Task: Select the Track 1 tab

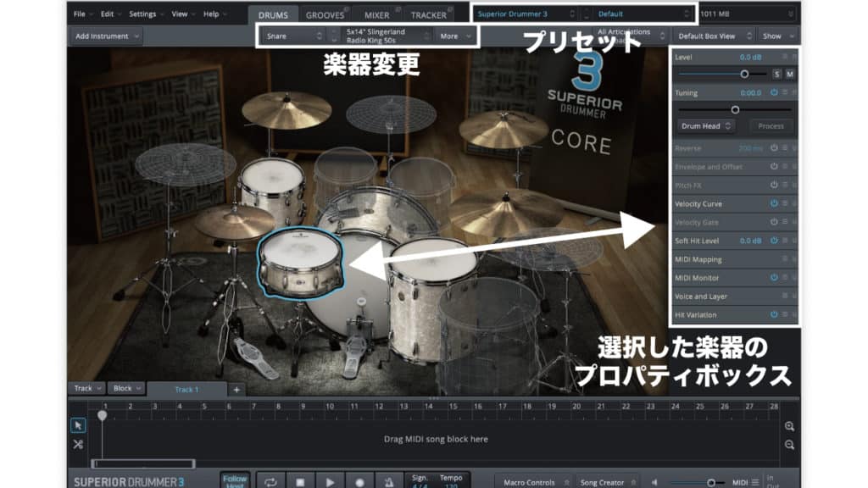Action: point(186,390)
